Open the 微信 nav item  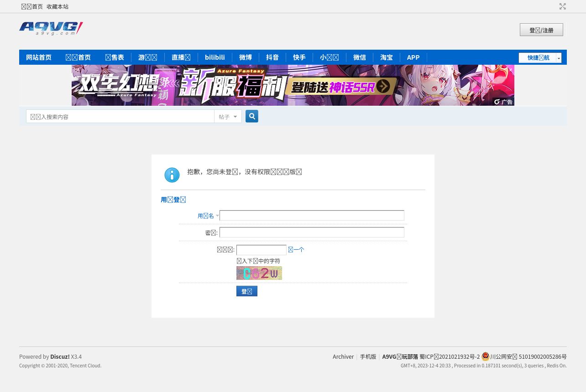click(360, 57)
